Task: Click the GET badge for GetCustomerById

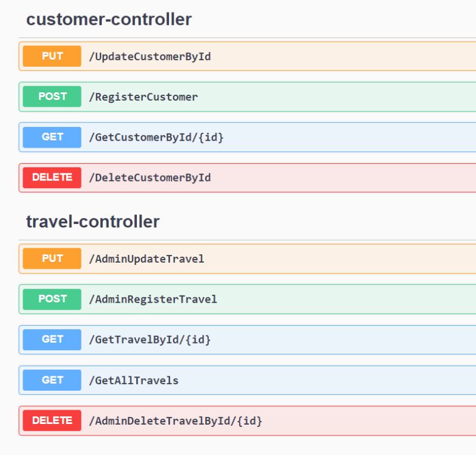Action: 52,137
